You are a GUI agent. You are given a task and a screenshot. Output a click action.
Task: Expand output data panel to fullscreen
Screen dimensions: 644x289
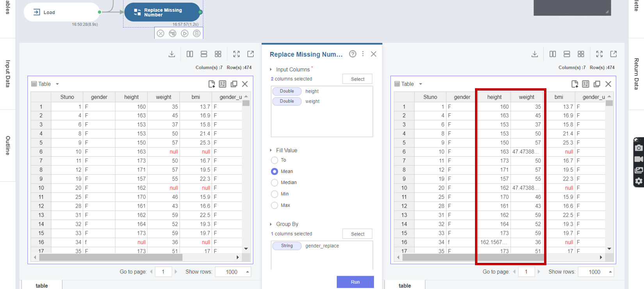[600, 54]
